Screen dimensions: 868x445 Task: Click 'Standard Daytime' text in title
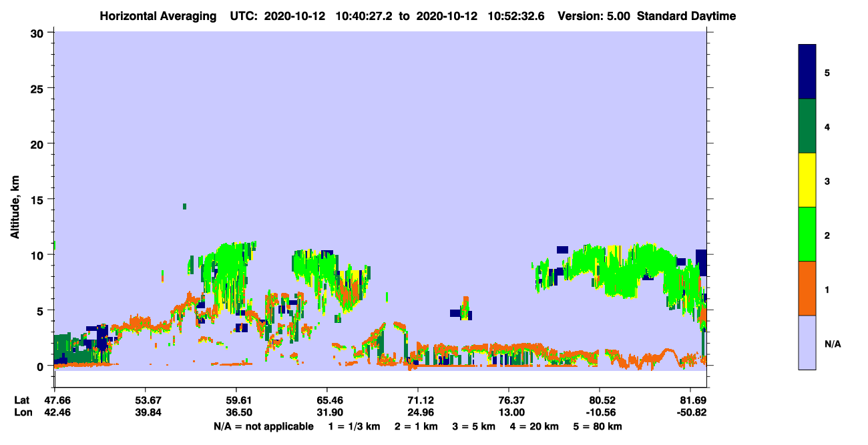coord(686,15)
